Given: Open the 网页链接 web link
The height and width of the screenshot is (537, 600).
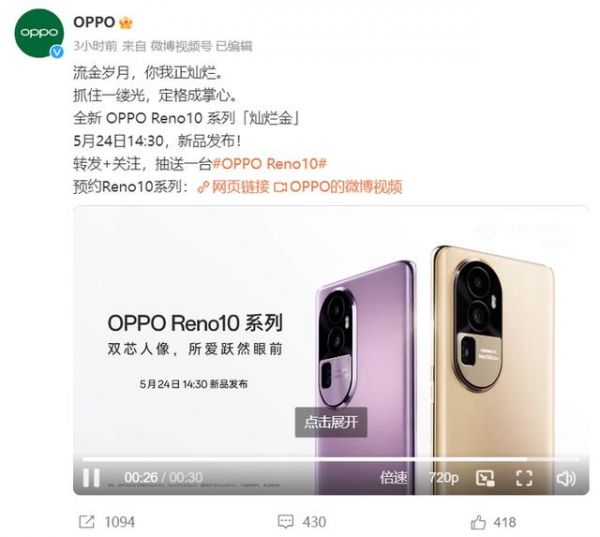Looking at the screenshot, I should [x=233, y=187].
